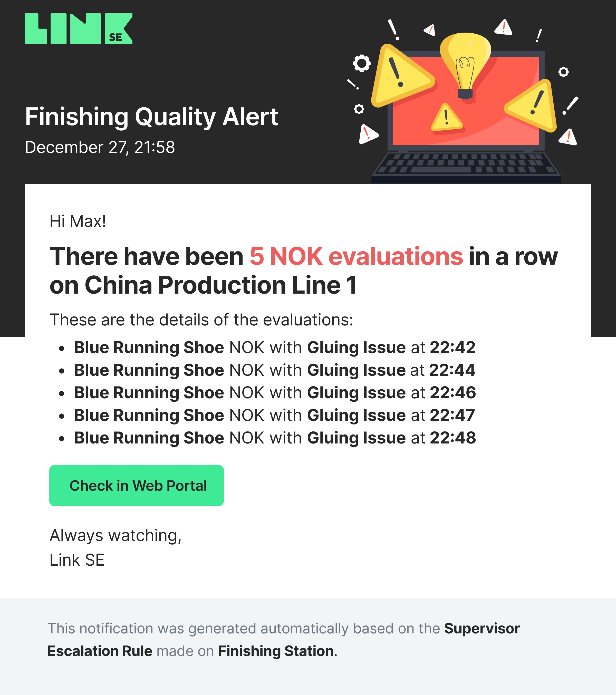Click the small center warning triangle on screen
This screenshot has height=695, width=616.
click(446, 118)
